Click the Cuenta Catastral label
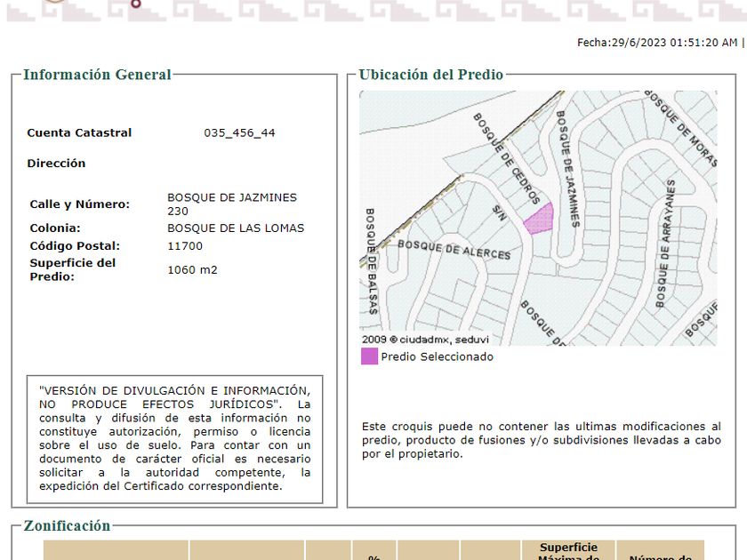 click(x=79, y=132)
